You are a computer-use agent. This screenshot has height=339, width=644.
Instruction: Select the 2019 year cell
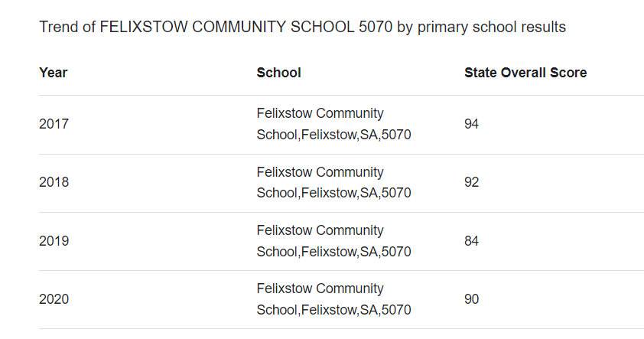coord(54,241)
